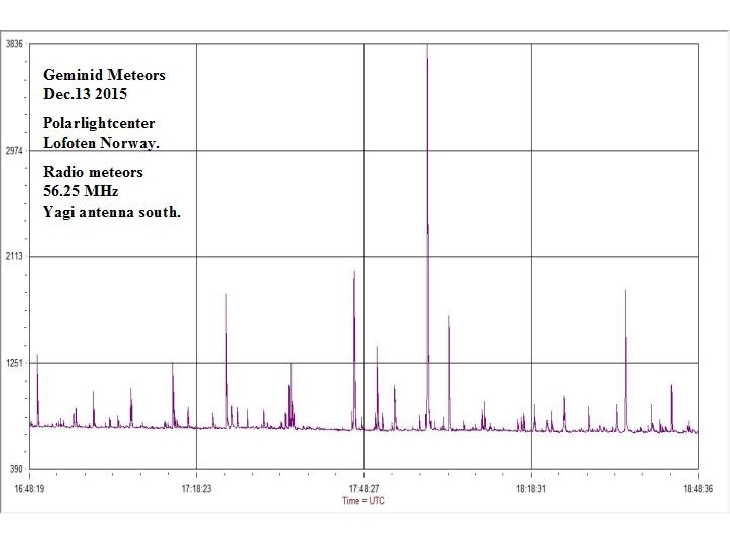Select the 'Time = UTC' axis title

tap(363, 500)
